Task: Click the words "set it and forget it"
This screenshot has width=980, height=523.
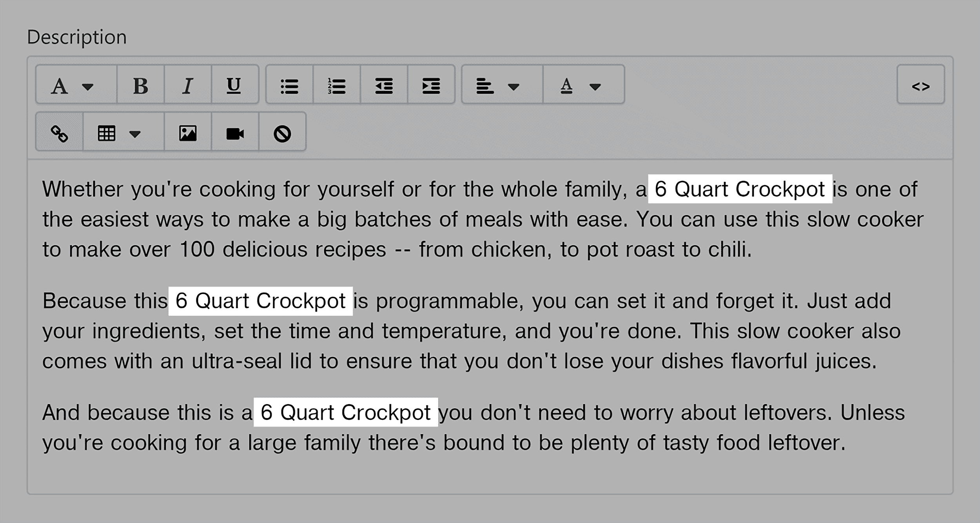Action: point(707,301)
